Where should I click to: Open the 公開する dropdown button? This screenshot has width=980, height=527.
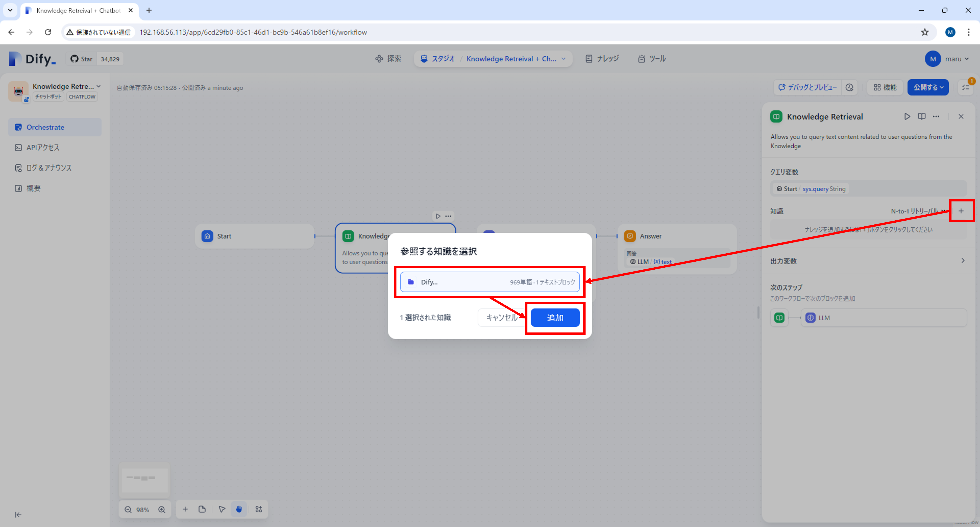tap(928, 88)
